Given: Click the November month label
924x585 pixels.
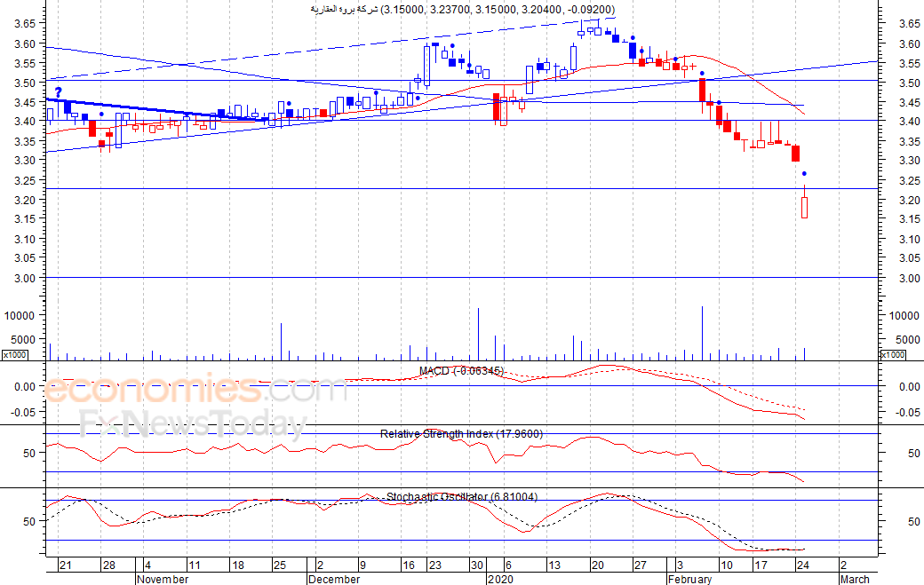Looking at the screenshot, I should click(x=163, y=579).
